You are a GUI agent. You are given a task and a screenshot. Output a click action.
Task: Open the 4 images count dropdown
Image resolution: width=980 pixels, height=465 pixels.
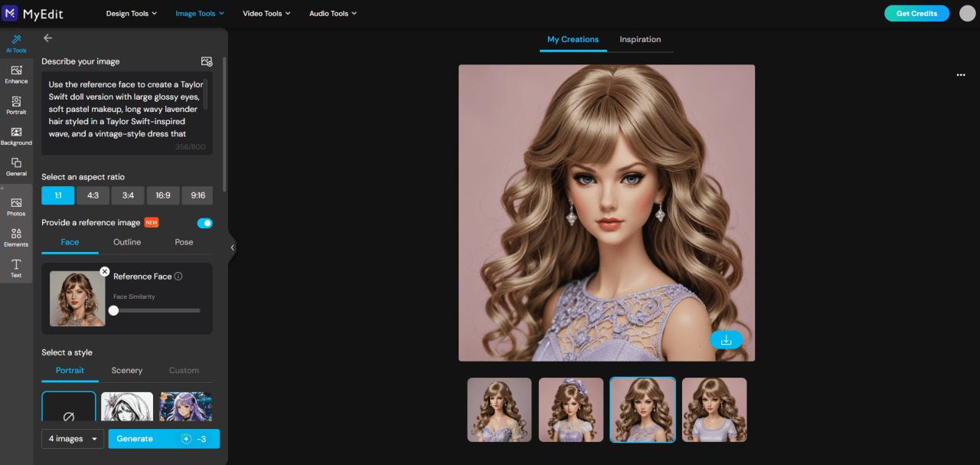pyautogui.click(x=72, y=438)
